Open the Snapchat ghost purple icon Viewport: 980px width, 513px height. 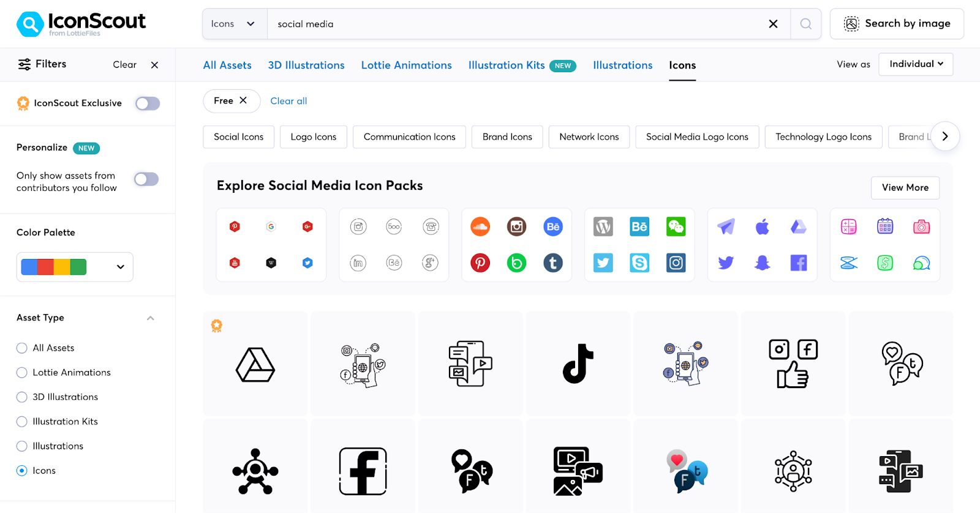click(763, 263)
